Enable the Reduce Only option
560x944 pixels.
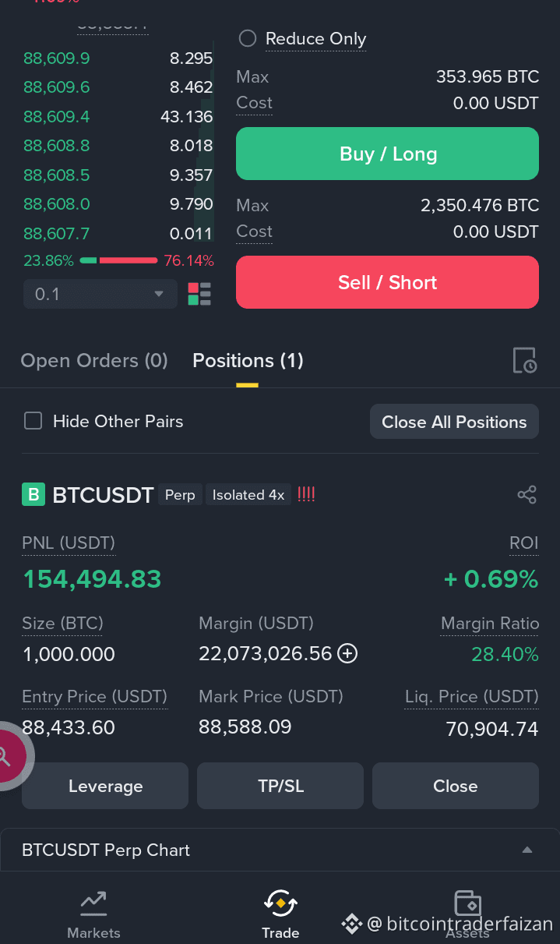click(248, 38)
